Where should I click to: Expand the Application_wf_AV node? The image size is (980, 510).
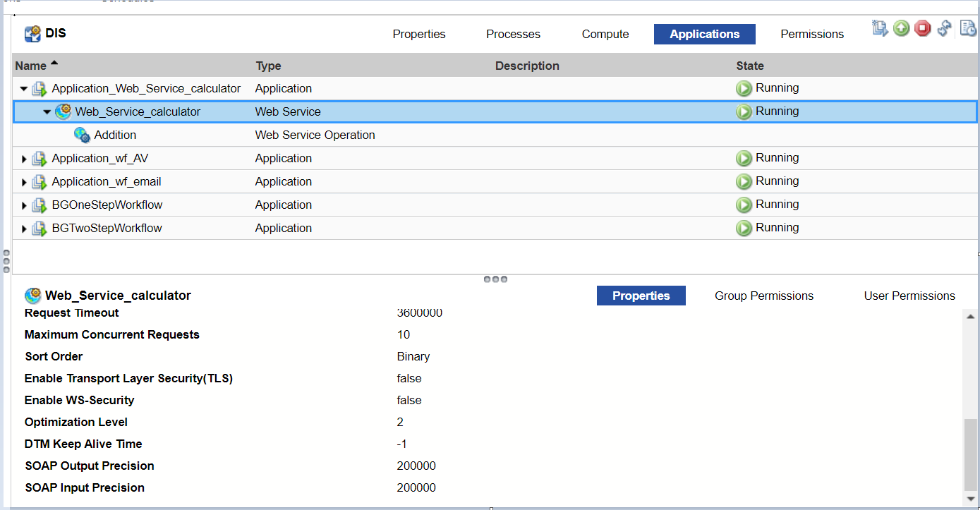pyautogui.click(x=24, y=159)
